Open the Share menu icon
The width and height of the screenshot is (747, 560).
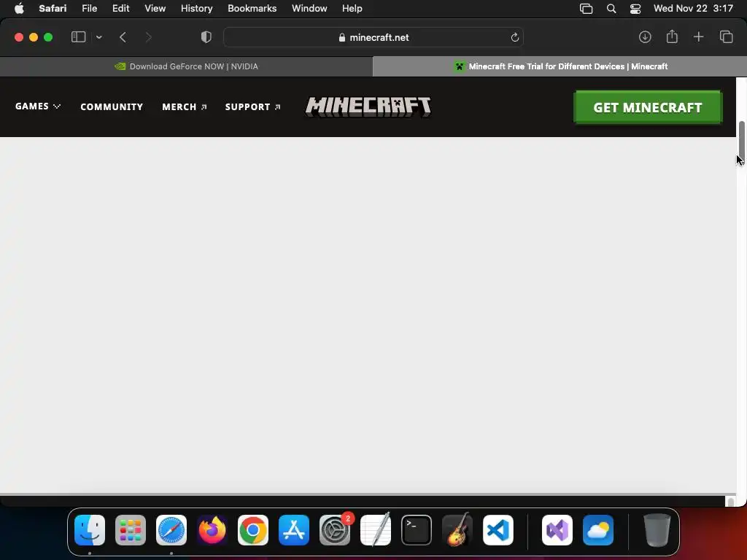coord(672,36)
